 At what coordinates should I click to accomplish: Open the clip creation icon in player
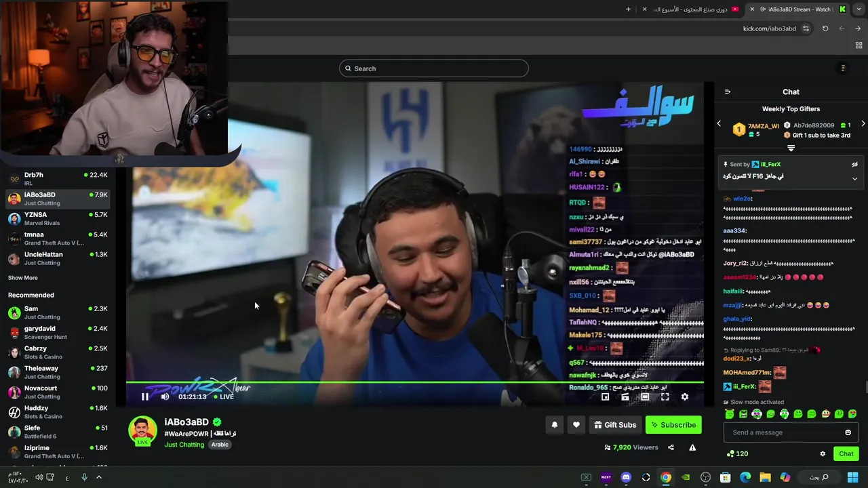625,397
